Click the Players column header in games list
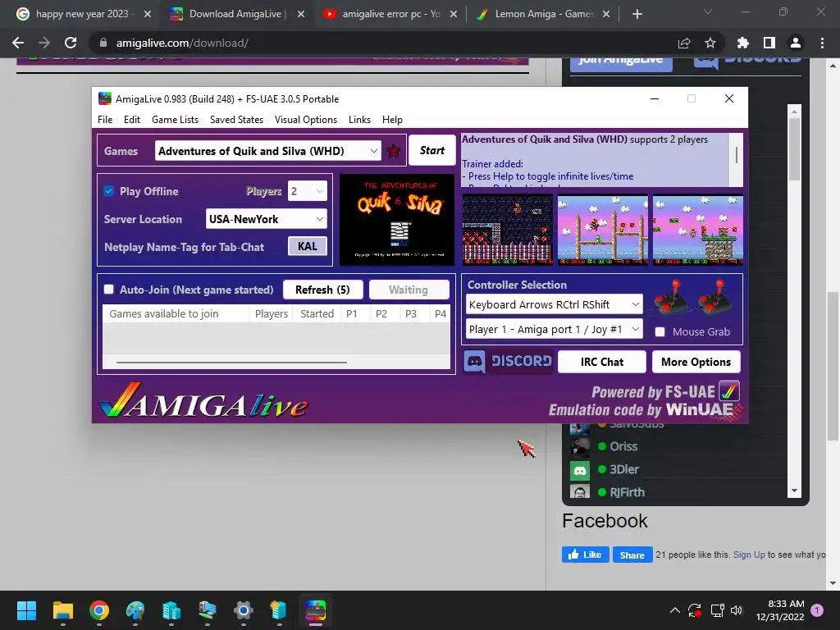Image resolution: width=840 pixels, height=630 pixels. tap(271, 314)
